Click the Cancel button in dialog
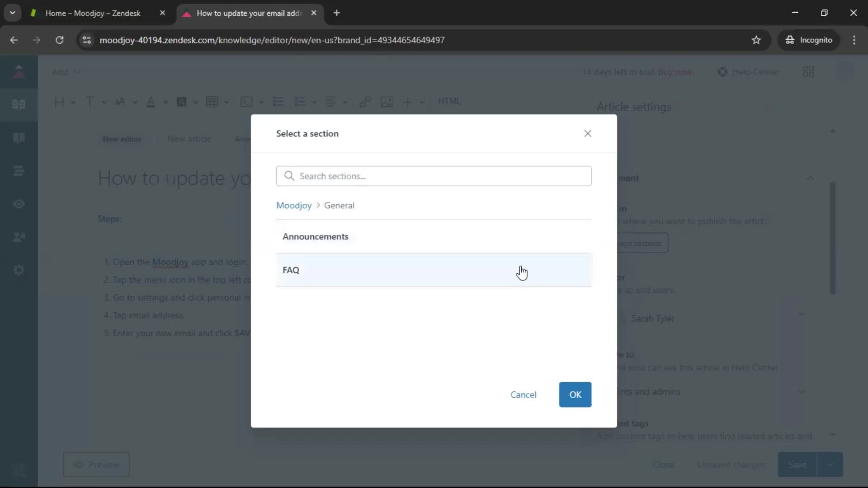The image size is (868, 488). tap(523, 394)
